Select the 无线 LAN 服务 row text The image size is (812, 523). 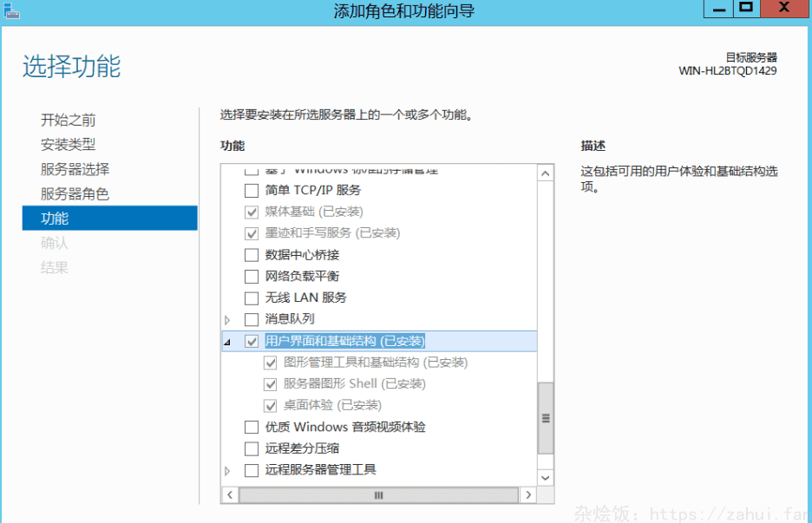pyautogui.click(x=305, y=297)
